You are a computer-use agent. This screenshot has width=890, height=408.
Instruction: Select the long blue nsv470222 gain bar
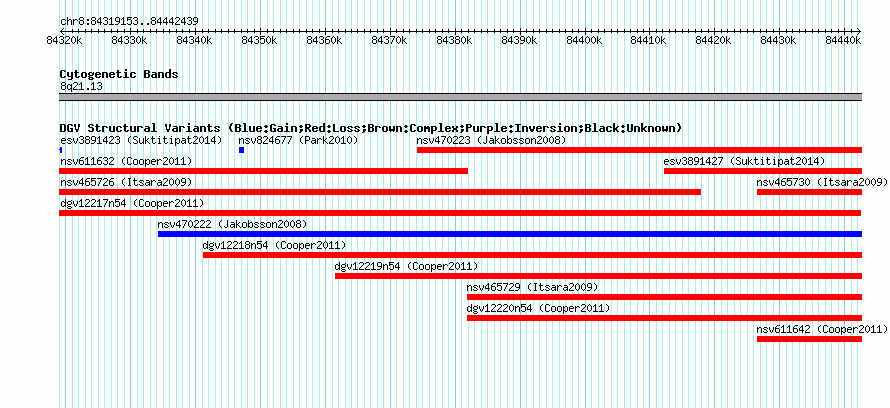point(510,234)
